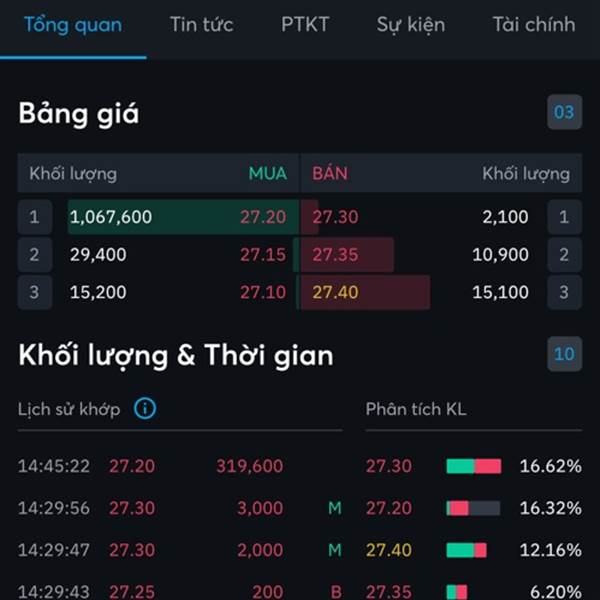Choose sell price 27.40 in Bảng giá
The height and width of the screenshot is (600, 600).
[x=335, y=292]
